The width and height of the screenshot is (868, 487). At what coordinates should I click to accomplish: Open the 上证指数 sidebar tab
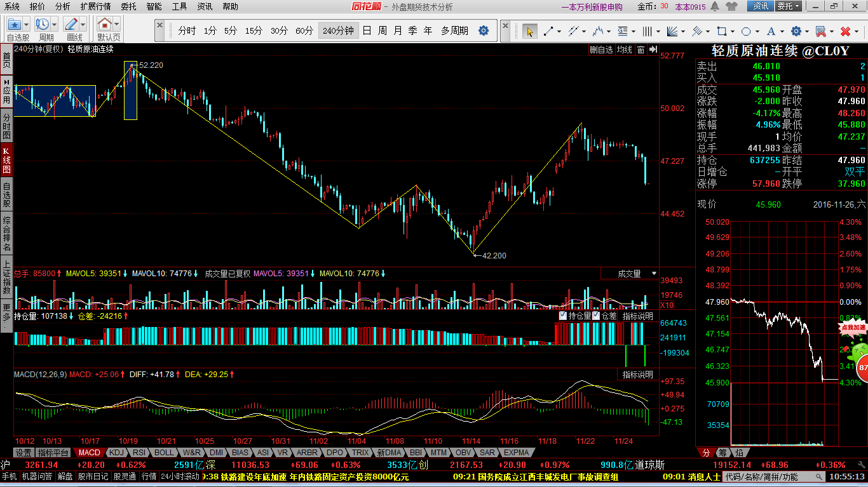pos(6,277)
